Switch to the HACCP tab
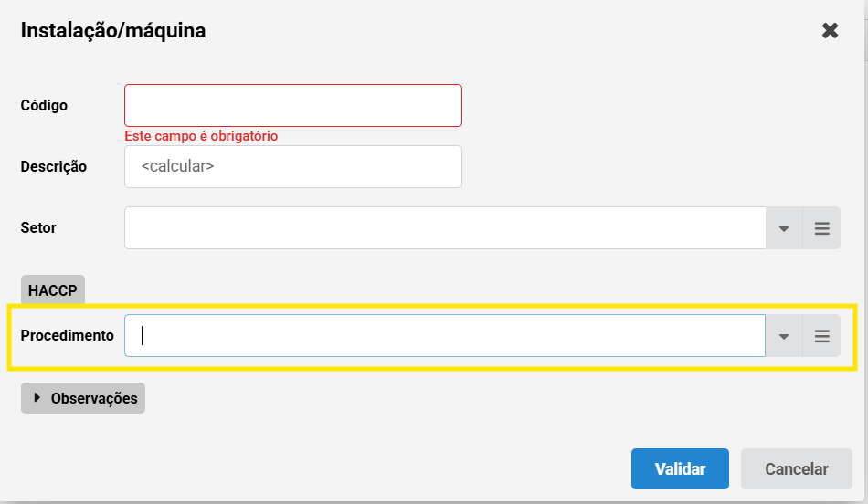The height and width of the screenshot is (504, 868). [53, 290]
